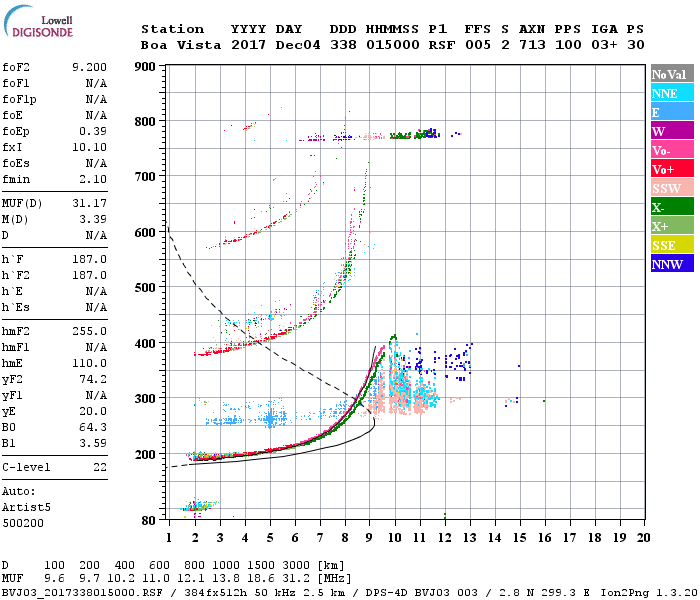Image resolution: width=700 pixels, height=600 pixels.
Task: Click the [km] unit label
Action: tap(331, 566)
